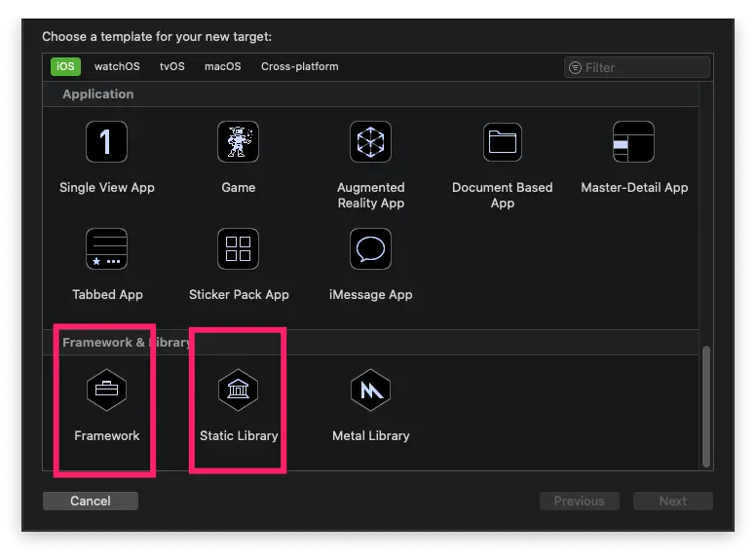This screenshot has height=557, width=756.
Task: Select the Framework toolbox icon
Action: click(x=106, y=390)
